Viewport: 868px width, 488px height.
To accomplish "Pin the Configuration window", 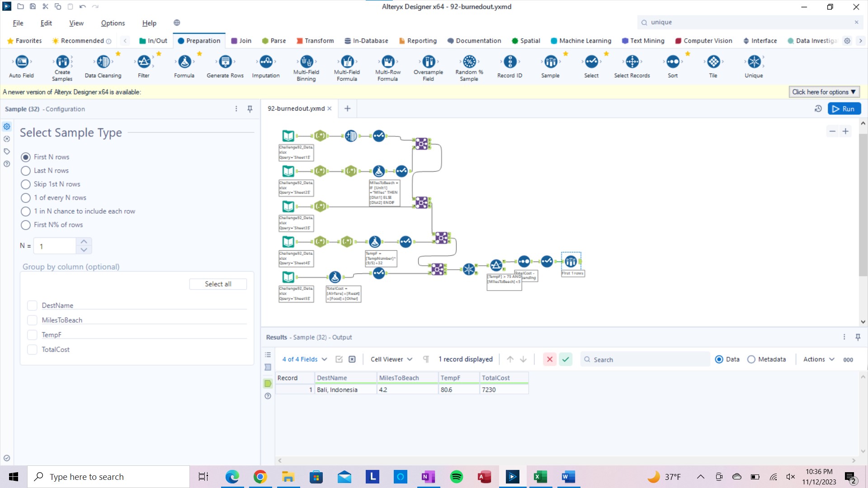I will [x=250, y=109].
